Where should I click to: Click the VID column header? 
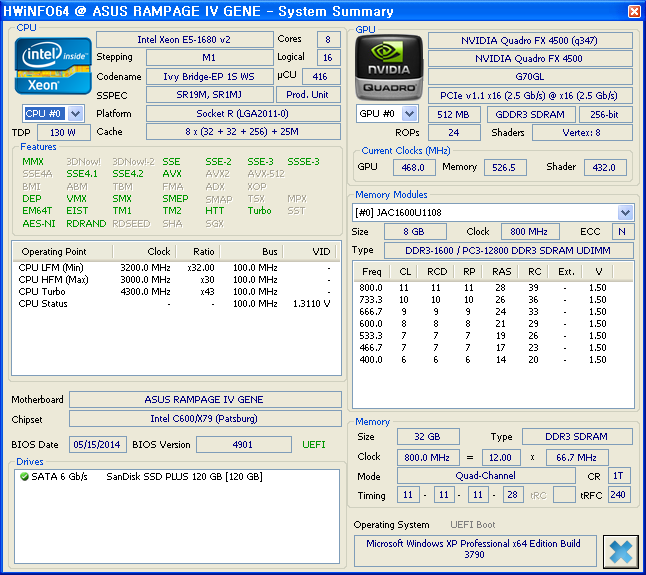310,252
